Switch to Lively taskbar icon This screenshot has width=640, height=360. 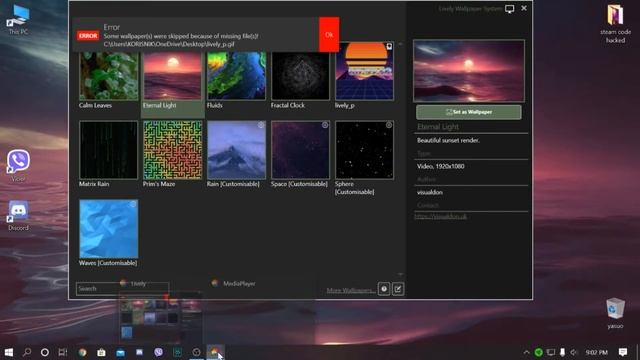215,352
